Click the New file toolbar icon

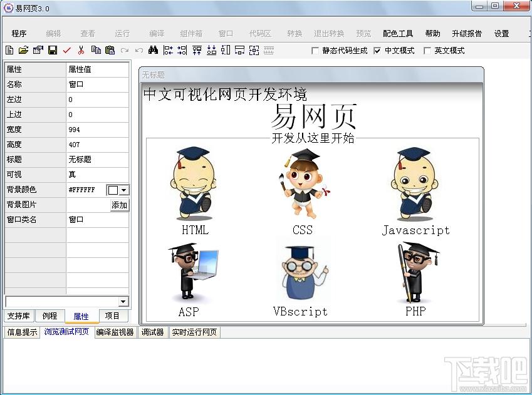pyautogui.click(x=9, y=51)
